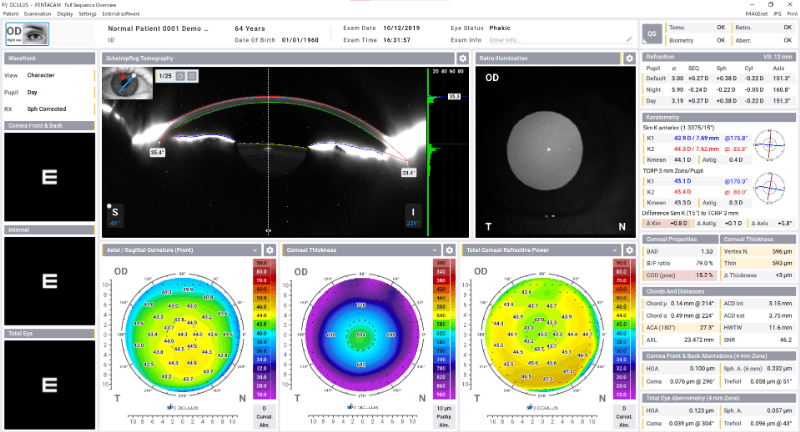Click OCULUS logo under the Axial curvature map
The height and width of the screenshot is (432, 800).
pos(182,408)
